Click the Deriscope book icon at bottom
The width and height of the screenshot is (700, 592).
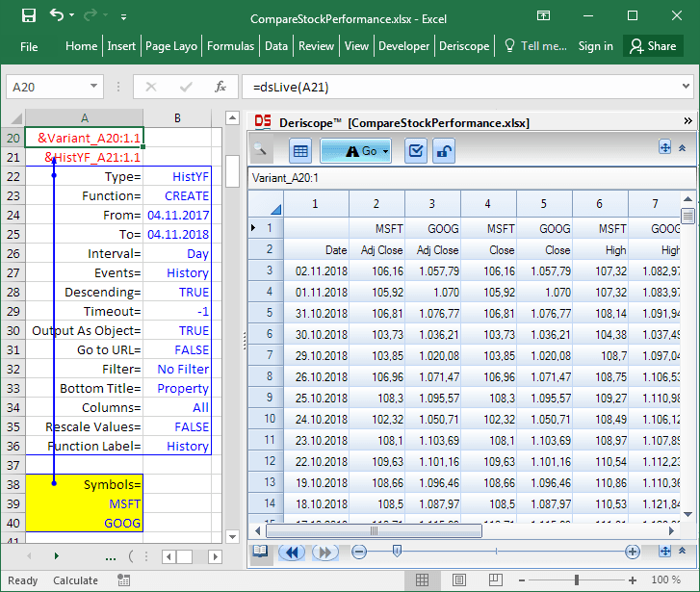260,552
